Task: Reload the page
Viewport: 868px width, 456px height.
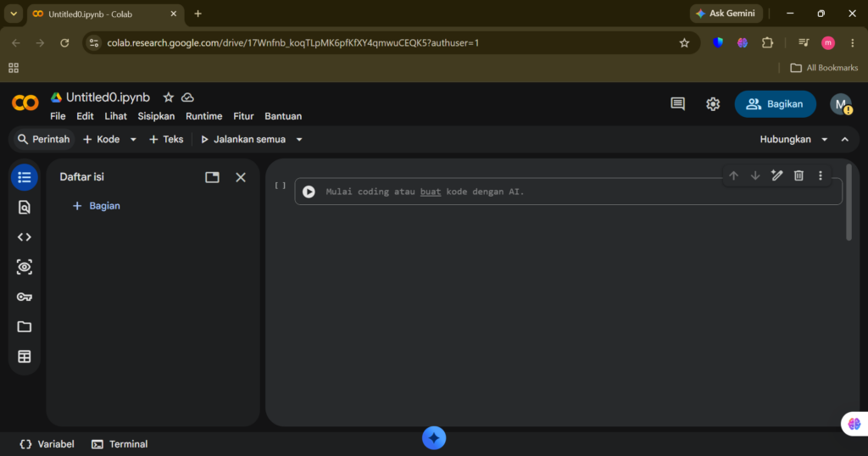Action: [64, 42]
